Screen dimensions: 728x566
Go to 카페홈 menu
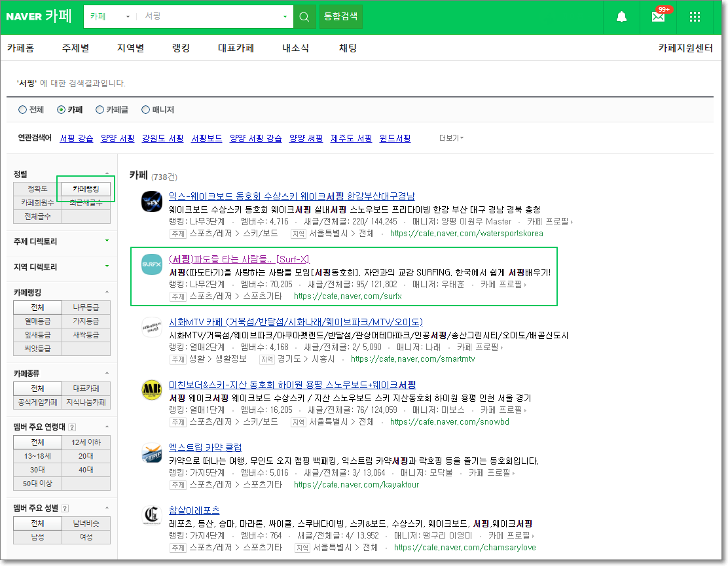(20, 48)
